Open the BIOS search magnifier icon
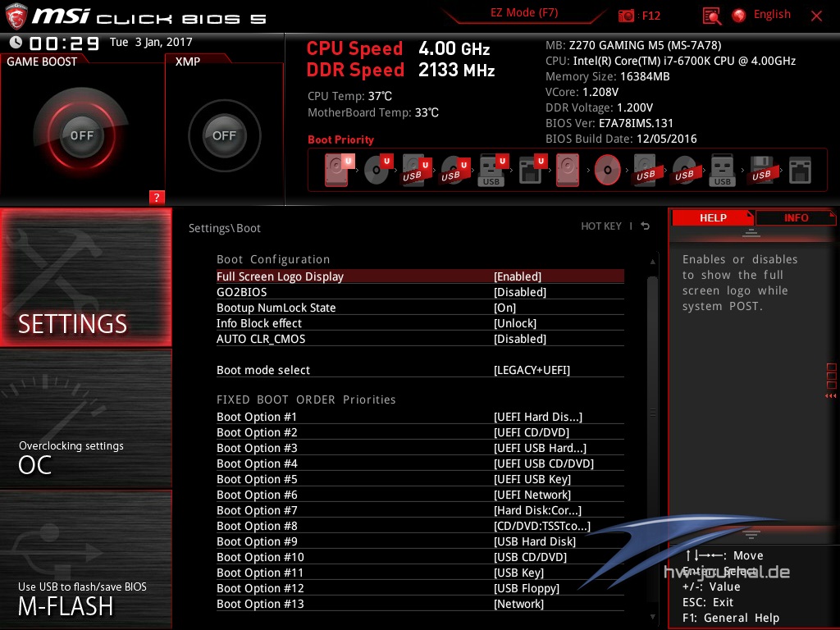The image size is (840, 630). pos(712,16)
